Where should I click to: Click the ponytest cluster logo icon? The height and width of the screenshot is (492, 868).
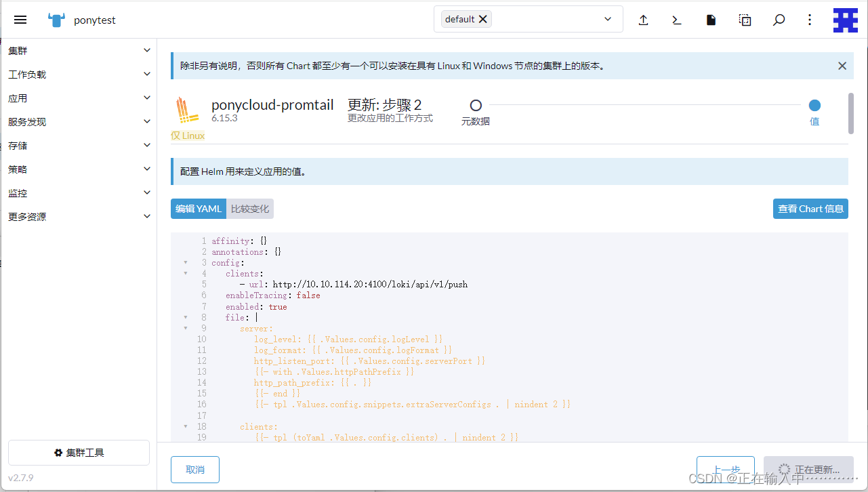click(57, 20)
